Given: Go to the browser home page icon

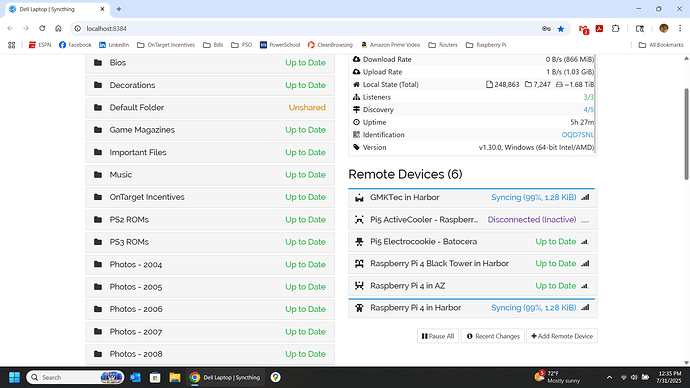Looking at the screenshot, I should click(58, 29).
